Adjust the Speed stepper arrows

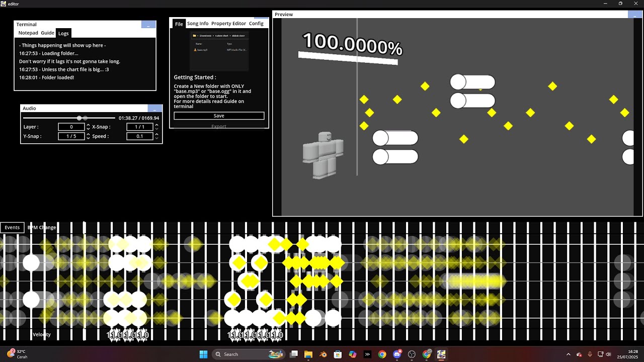156,136
